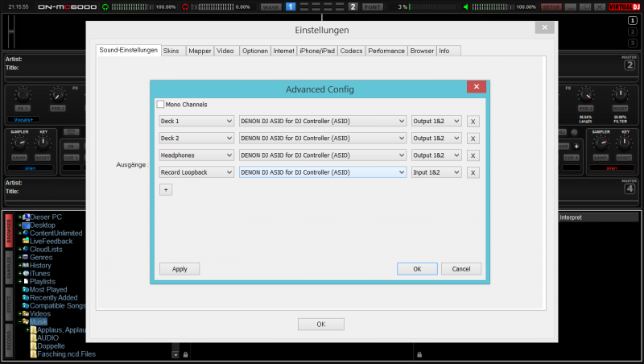Switch to the Codecs tab

[351, 51]
